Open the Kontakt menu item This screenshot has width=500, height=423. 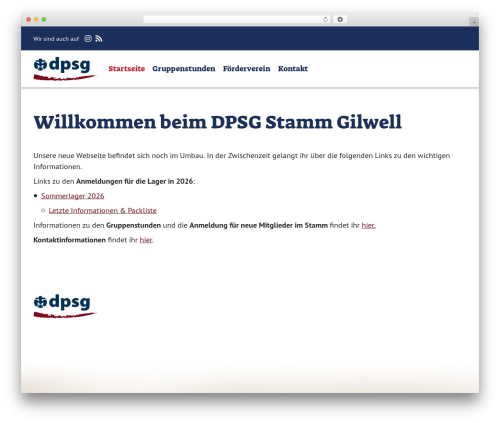pyautogui.click(x=293, y=68)
